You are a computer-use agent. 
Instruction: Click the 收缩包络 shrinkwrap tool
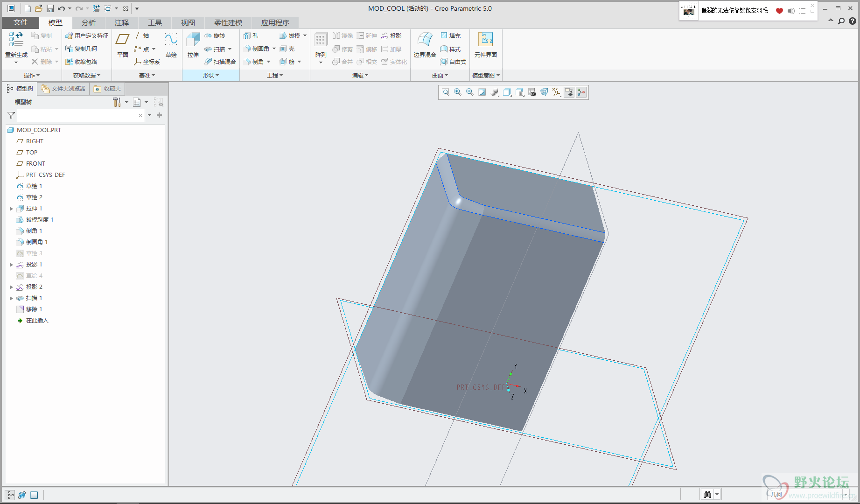coord(81,62)
